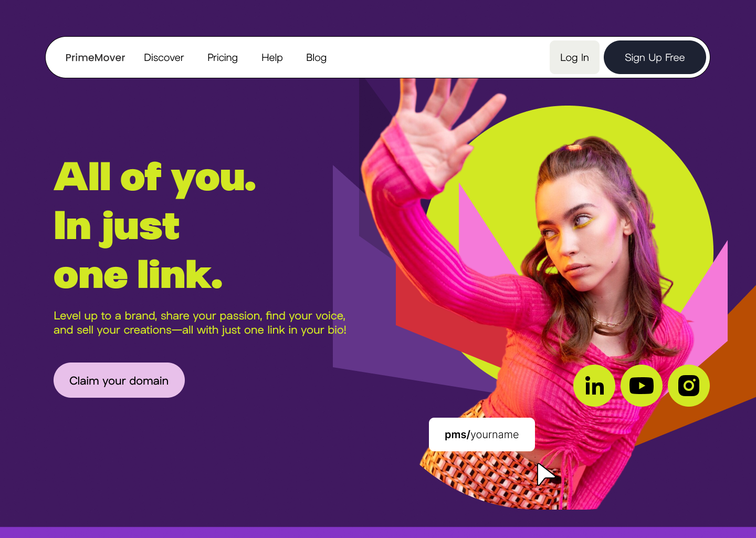
Task: Click the white cursor arrow graphic
Action: pos(546,474)
